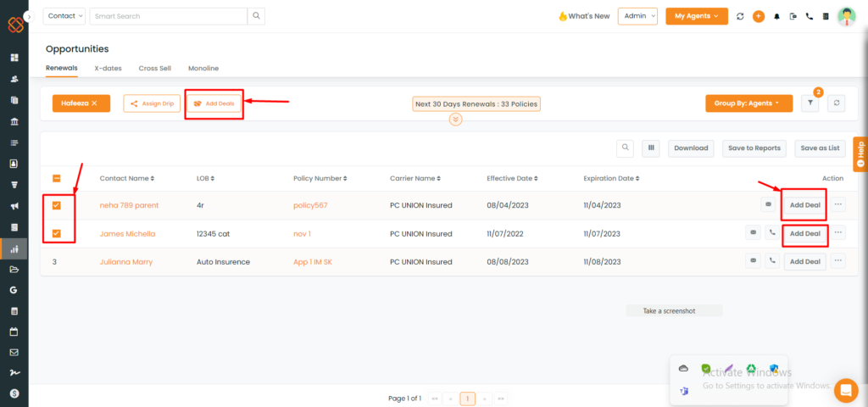This screenshot has height=407, width=868.
Task: Open the contacts people icon in the sidebar
Action: [14, 79]
